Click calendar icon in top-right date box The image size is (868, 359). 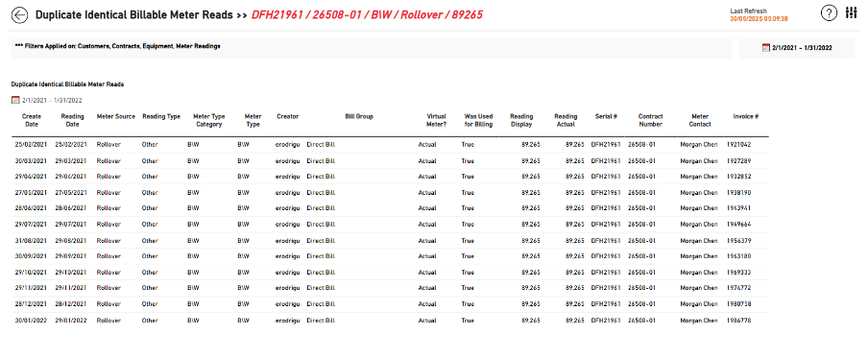point(765,48)
